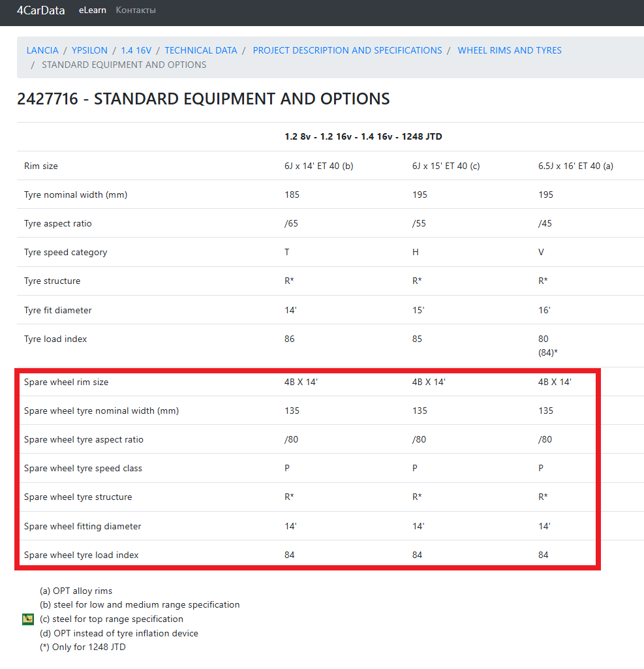
Task: Click tyre load index value 86
Action: 290,339
